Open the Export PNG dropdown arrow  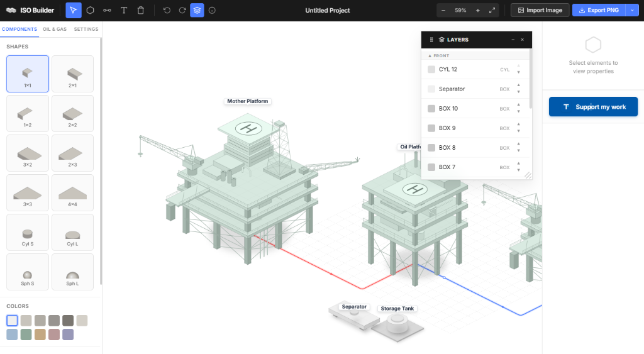tap(632, 10)
